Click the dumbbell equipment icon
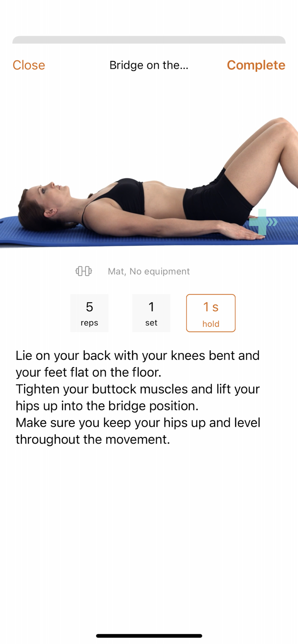The image size is (298, 644). pos(84,271)
